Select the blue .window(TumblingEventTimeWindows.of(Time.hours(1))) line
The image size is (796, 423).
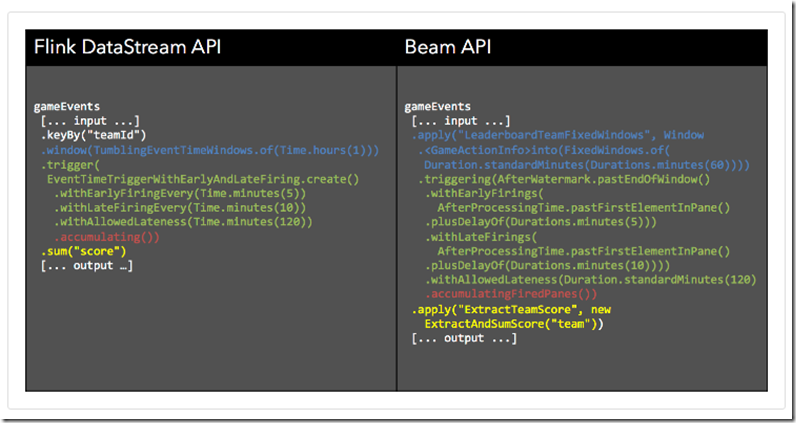(x=210, y=150)
